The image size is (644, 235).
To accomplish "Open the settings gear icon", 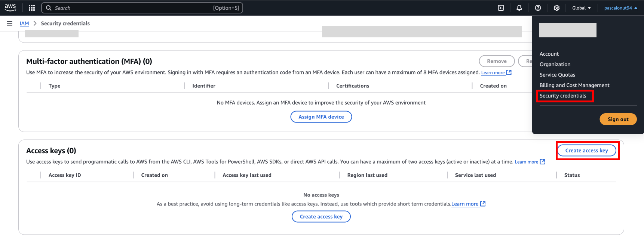I will (x=556, y=8).
